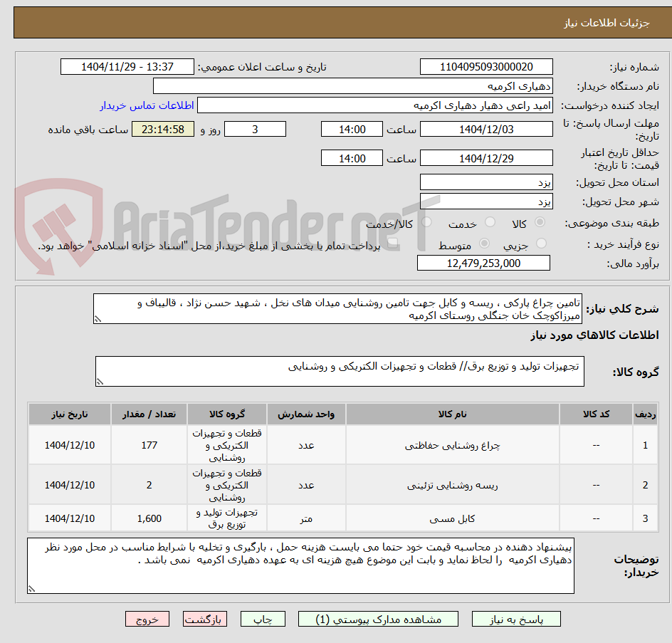
Task: Click the گروه کالا text box
Action: [340, 371]
